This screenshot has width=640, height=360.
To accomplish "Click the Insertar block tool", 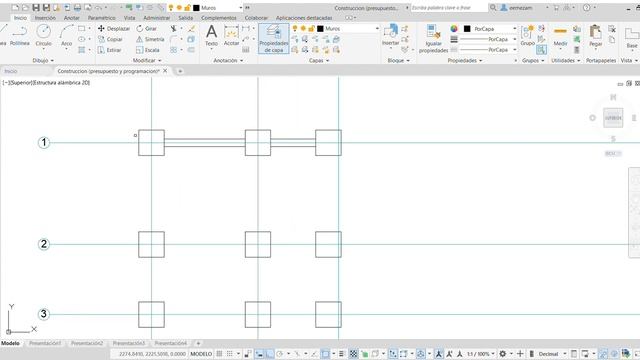I will point(390,36).
